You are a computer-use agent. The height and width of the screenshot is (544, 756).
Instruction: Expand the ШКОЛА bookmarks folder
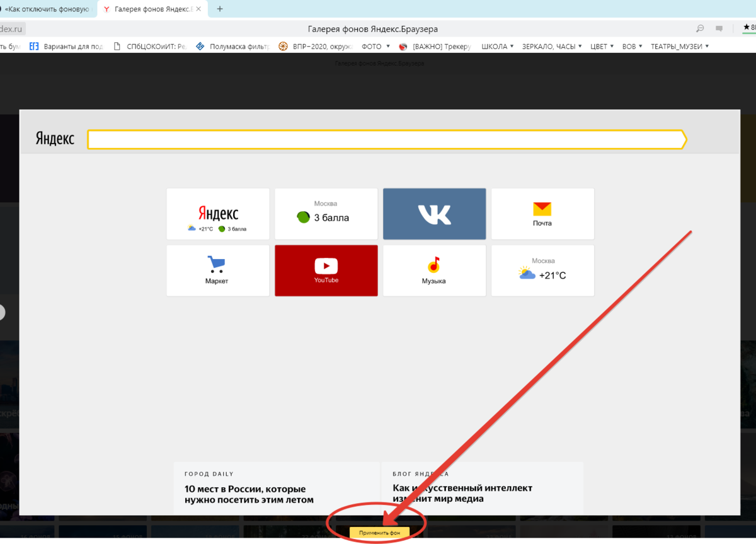click(498, 46)
